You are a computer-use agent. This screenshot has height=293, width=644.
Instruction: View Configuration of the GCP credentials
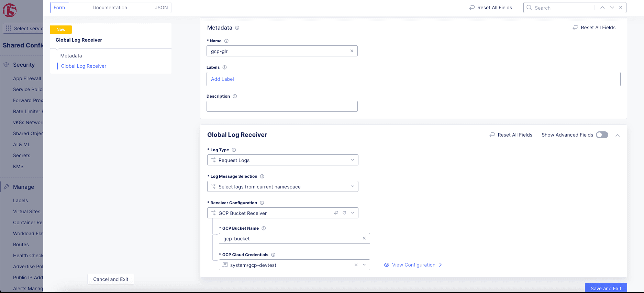click(x=413, y=265)
